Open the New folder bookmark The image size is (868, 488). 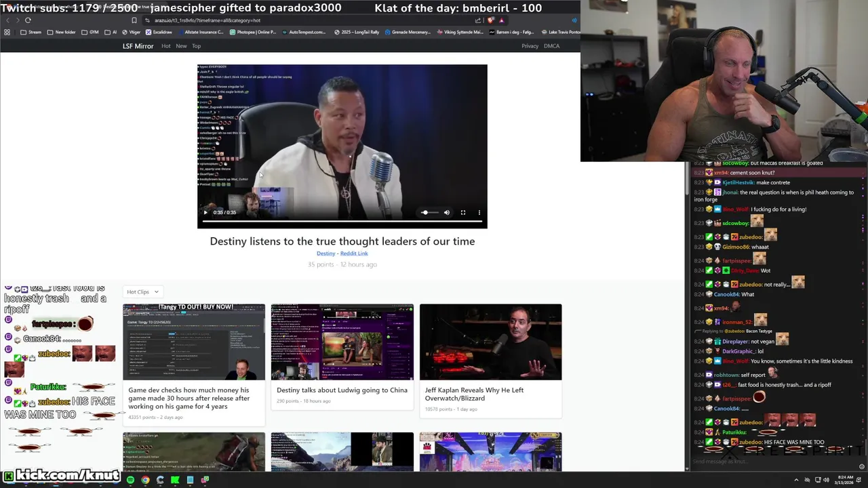click(x=60, y=32)
